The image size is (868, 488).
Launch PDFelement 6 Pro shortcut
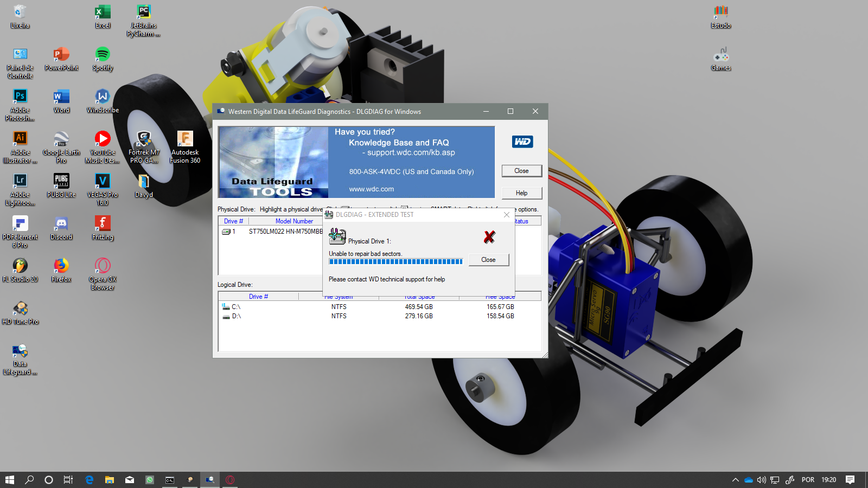tap(20, 232)
